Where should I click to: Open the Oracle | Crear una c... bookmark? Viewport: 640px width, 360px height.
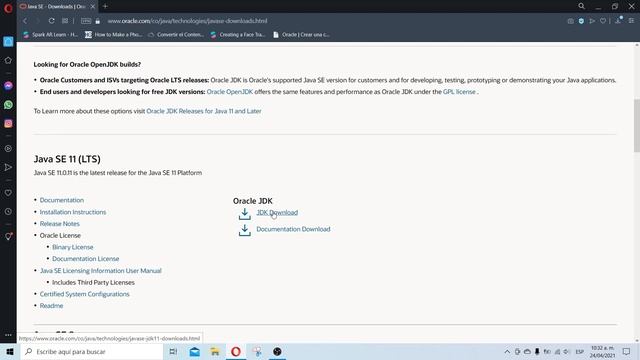pos(302,35)
